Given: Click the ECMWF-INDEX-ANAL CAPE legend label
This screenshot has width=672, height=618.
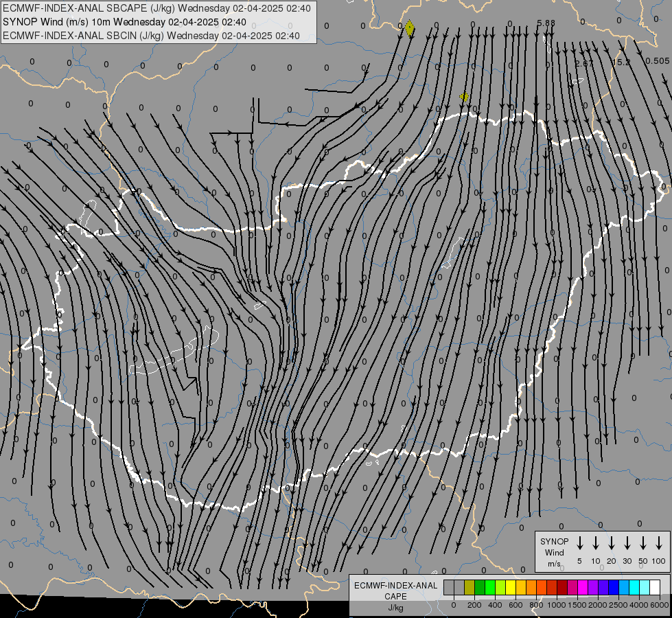Looking at the screenshot, I should (x=395, y=596).
